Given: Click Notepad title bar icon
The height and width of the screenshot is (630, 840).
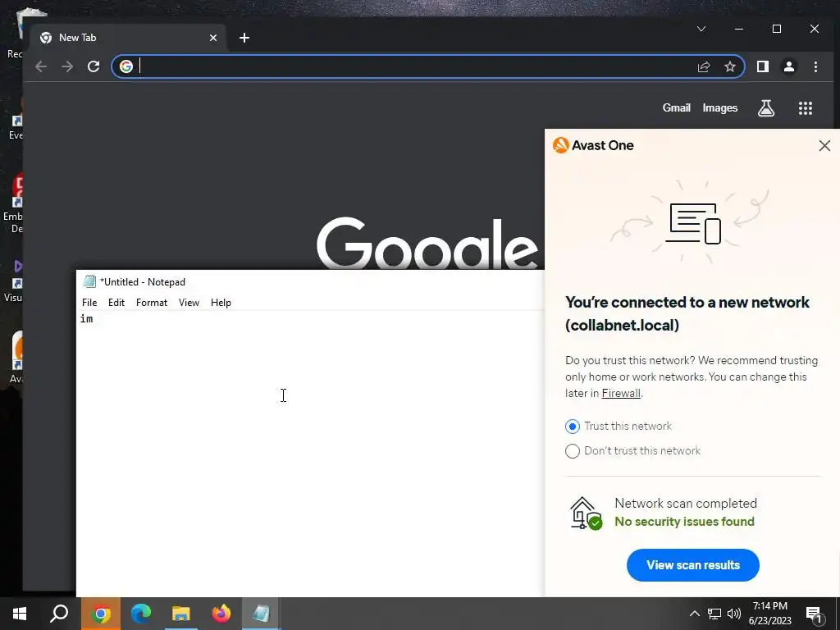Looking at the screenshot, I should point(89,282).
